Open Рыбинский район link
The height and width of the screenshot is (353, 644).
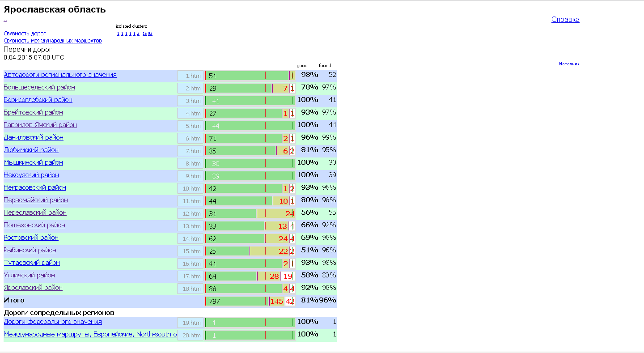(x=30, y=250)
